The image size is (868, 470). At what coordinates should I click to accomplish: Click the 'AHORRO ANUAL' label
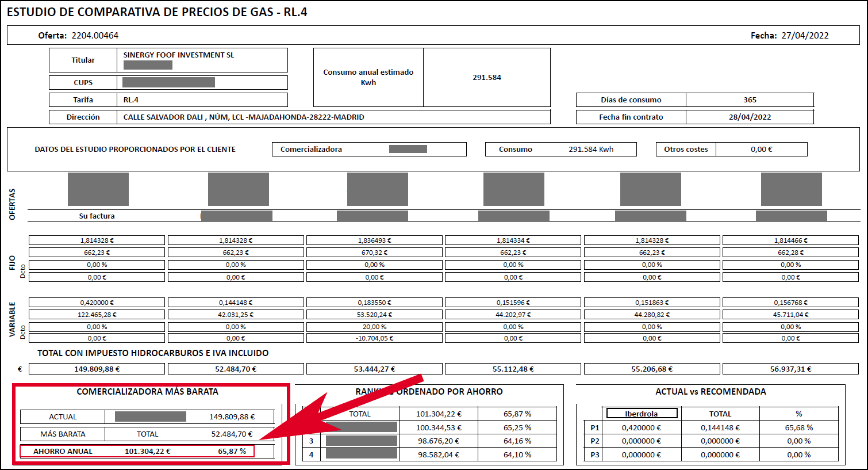coord(63,452)
